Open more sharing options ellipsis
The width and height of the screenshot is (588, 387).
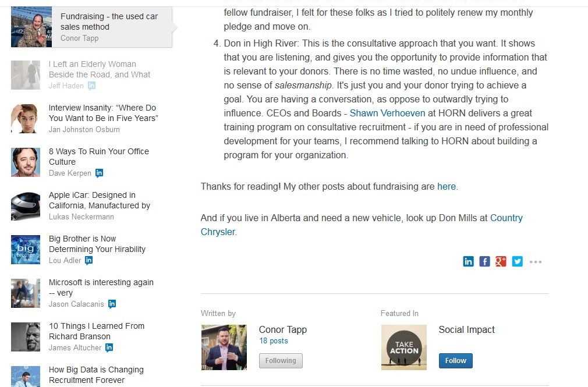click(x=536, y=262)
